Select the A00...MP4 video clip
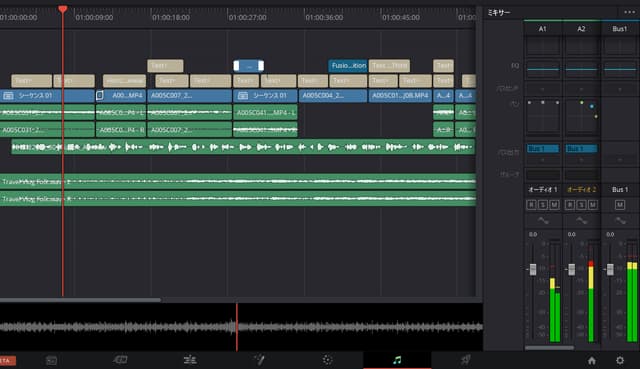Image resolution: width=640 pixels, height=369 pixels. tap(121, 96)
